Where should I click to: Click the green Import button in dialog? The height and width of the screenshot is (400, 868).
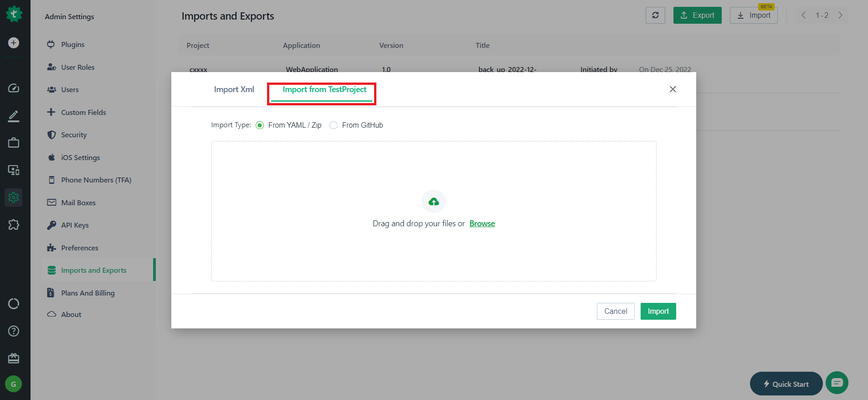pos(658,312)
